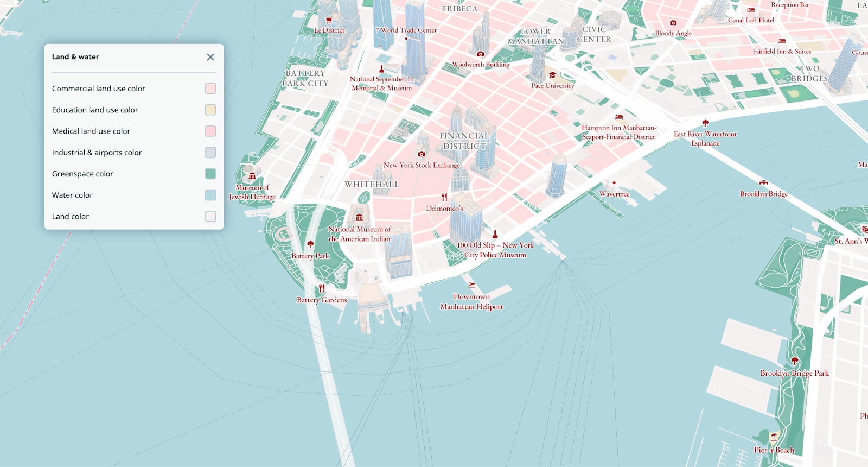This screenshot has width=868, height=467.
Task: Click the Wavertree dot marker
Action: coord(614,183)
